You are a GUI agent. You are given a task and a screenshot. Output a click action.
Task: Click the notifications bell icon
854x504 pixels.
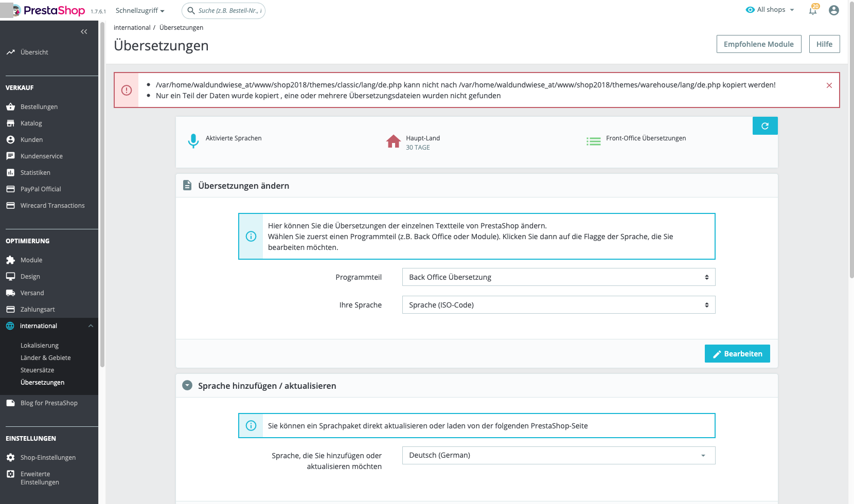coord(813,10)
